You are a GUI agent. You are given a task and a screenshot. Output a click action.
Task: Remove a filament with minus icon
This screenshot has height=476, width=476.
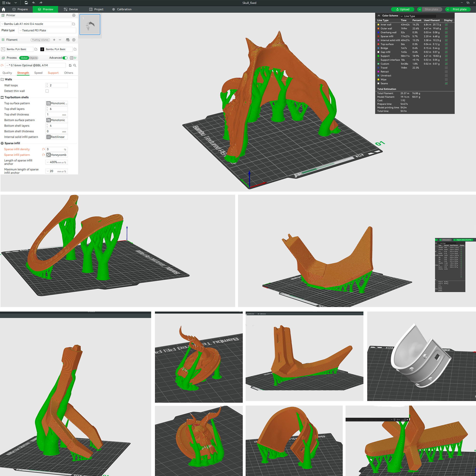coord(60,40)
